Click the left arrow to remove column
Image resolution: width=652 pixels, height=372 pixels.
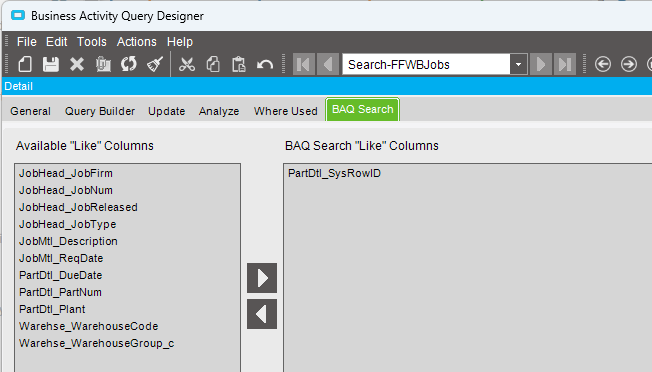coord(262,314)
